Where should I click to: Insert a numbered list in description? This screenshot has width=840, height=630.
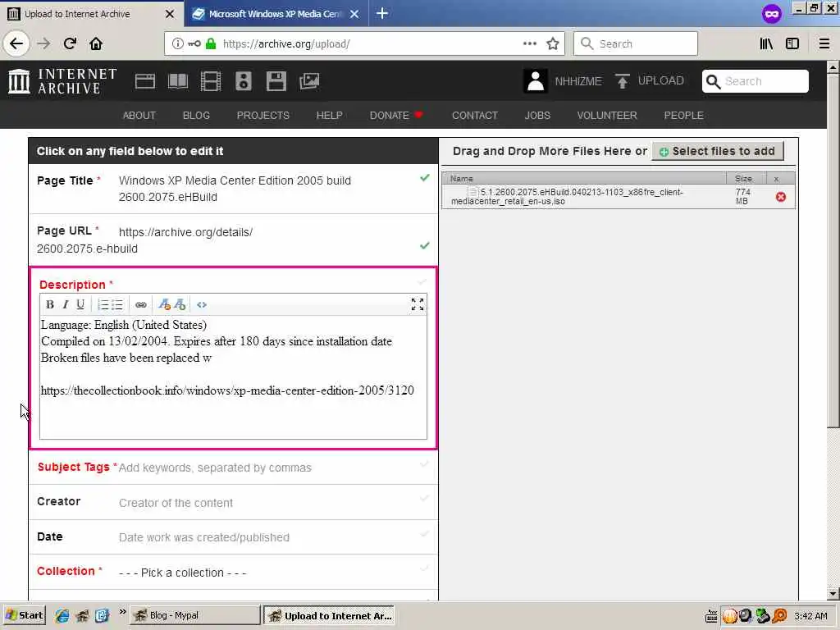click(x=103, y=305)
